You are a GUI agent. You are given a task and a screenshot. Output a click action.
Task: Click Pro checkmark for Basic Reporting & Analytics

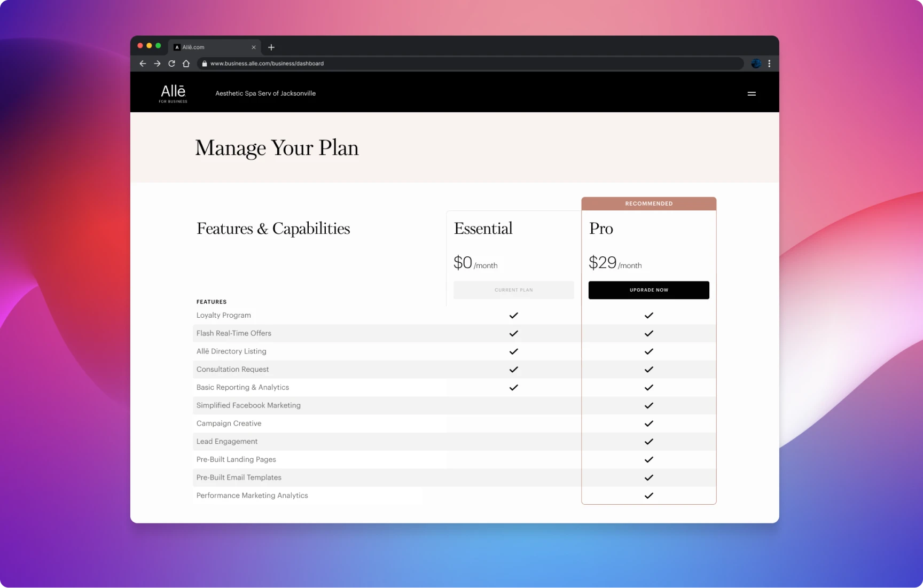(x=649, y=388)
